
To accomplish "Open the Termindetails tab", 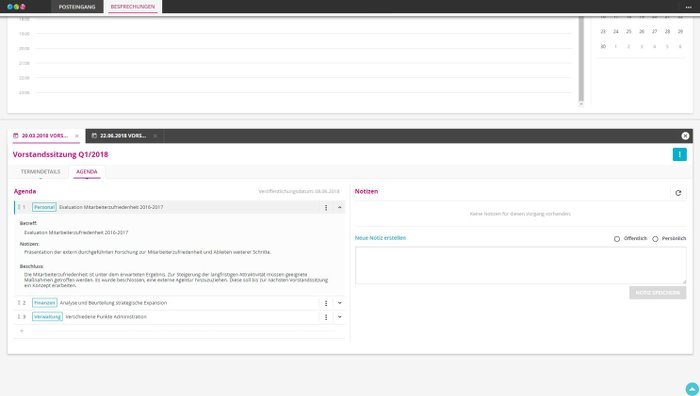I will 40,172.
